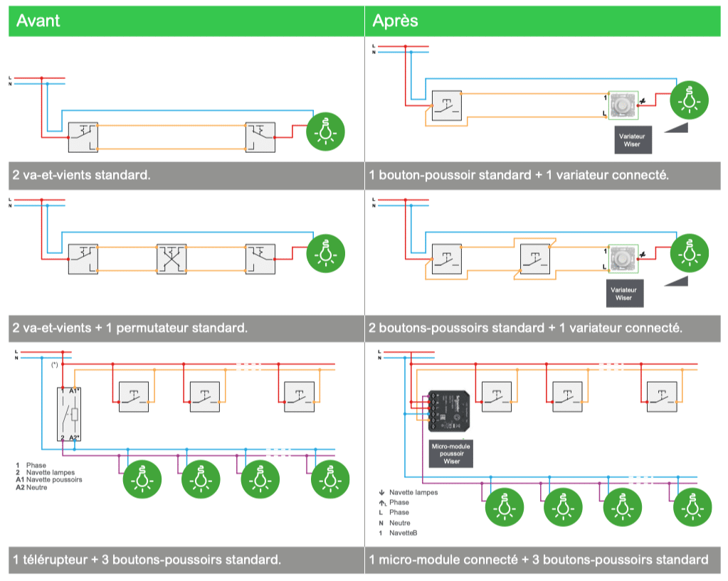Click the lamp icon in the two va-et-vients diagram
The image size is (728, 581).
(x=325, y=132)
